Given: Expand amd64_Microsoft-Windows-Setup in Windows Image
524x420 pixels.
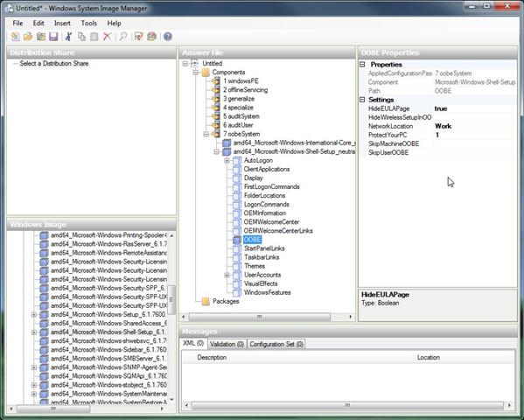Looking at the screenshot, I should (34, 315).
